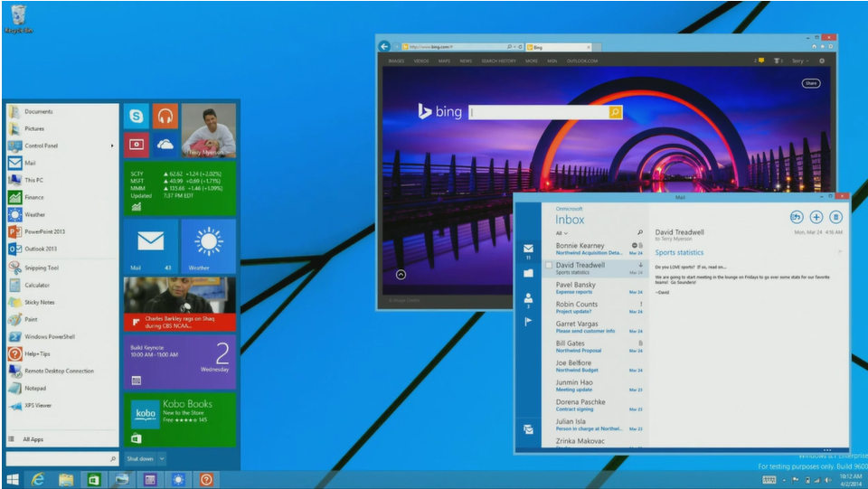Open Bonnie Kearney's email
Viewport: 868px width, 489px height.
(x=595, y=249)
